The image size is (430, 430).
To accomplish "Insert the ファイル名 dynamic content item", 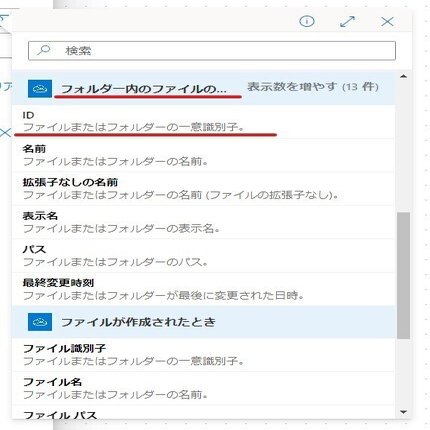I will (204, 388).
